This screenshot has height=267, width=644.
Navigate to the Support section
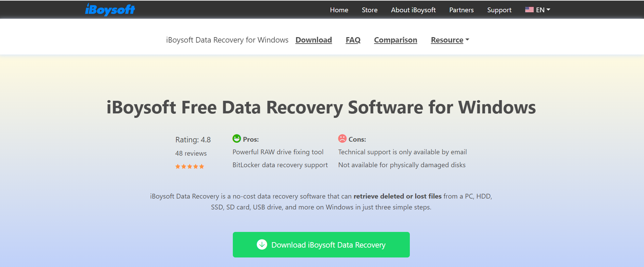pyautogui.click(x=499, y=10)
